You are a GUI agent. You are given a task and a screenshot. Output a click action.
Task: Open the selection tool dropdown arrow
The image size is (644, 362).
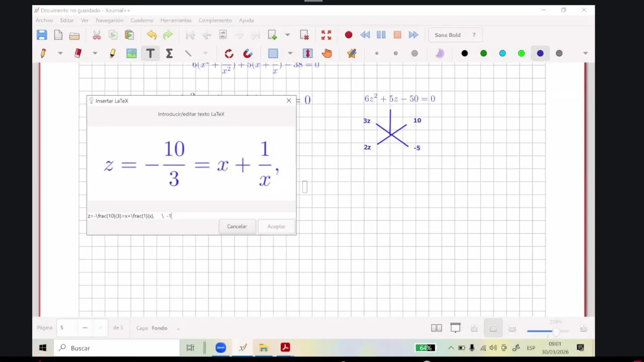(x=290, y=53)
